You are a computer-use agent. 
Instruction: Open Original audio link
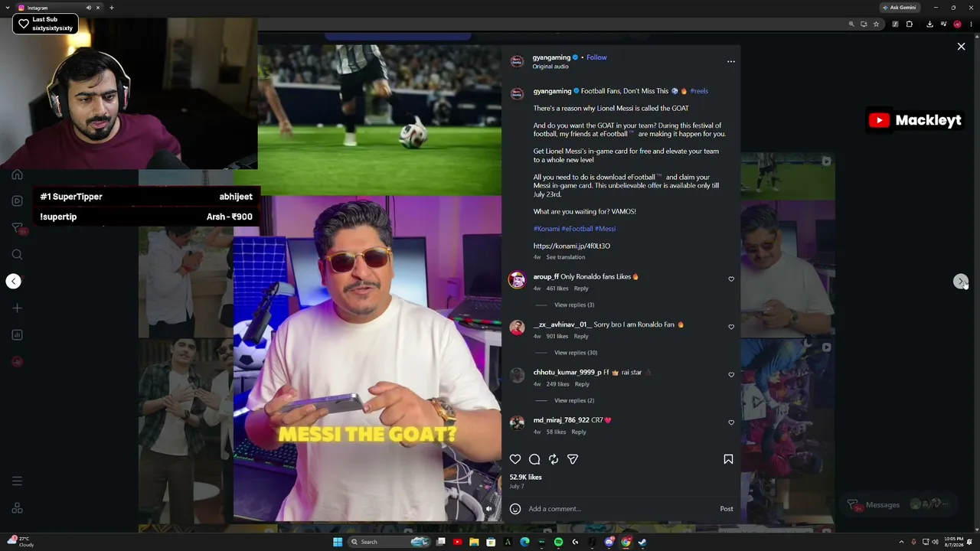tap(550, 67)
